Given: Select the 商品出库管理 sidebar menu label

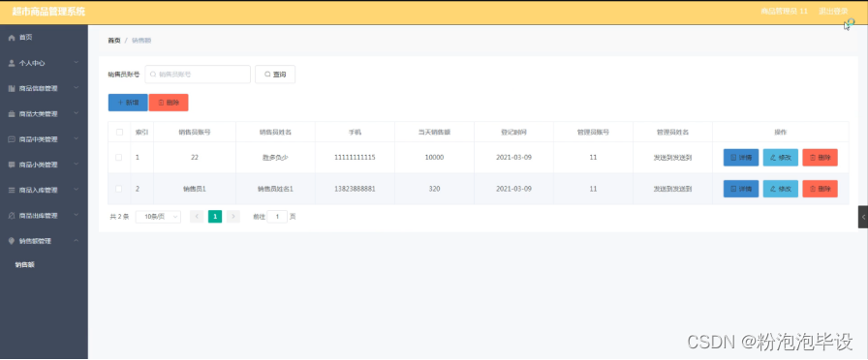Looking at the screenshot, I should pos(38,216).
